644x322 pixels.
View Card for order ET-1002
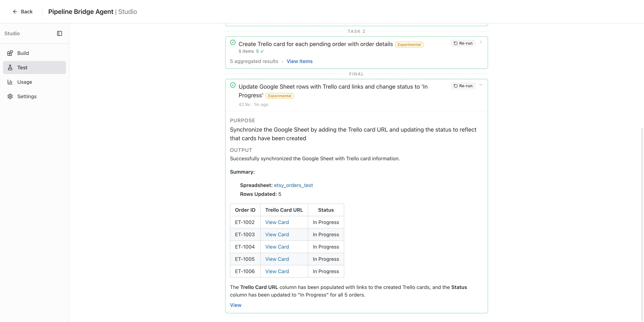click(277, 222)
